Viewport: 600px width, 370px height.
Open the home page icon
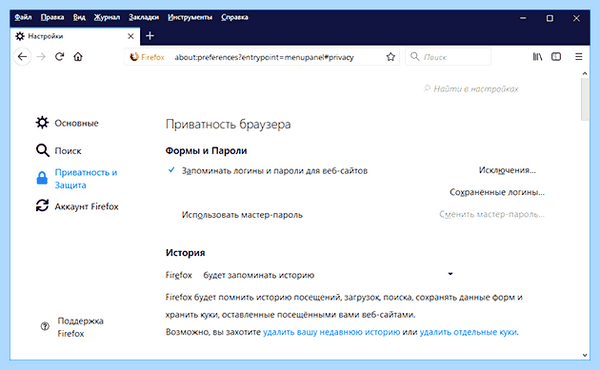tap(78, 57)
